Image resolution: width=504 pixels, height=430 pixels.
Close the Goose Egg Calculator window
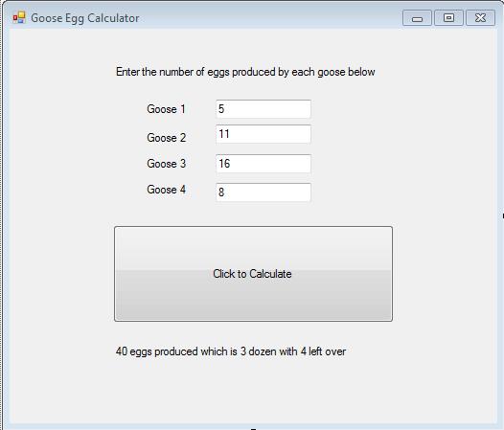(x=481, y=17)
